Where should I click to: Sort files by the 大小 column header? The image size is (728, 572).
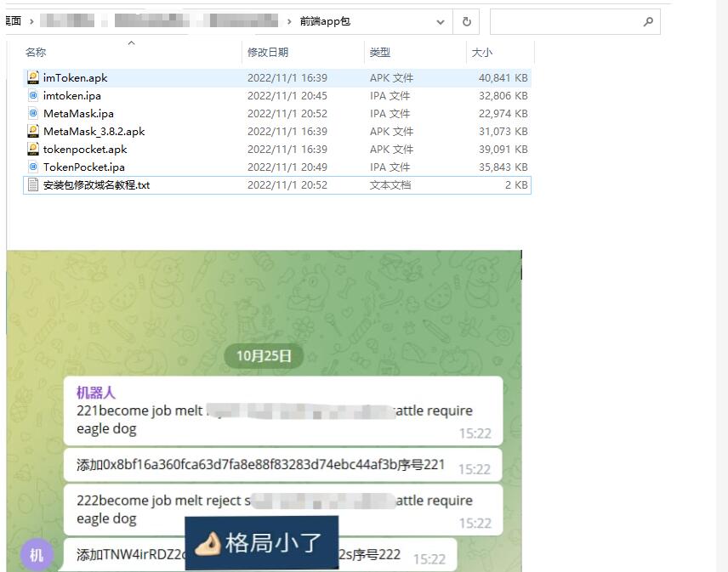click(x=482, y=52)
